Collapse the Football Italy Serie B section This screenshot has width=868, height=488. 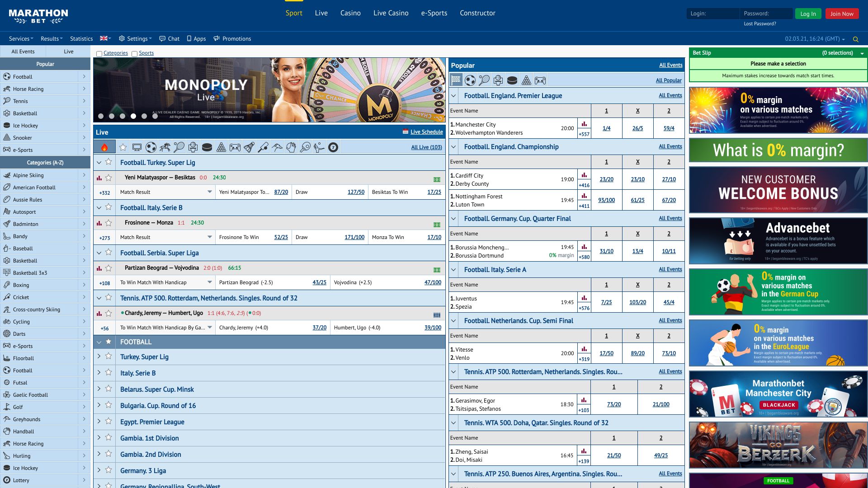pos(99,208)
